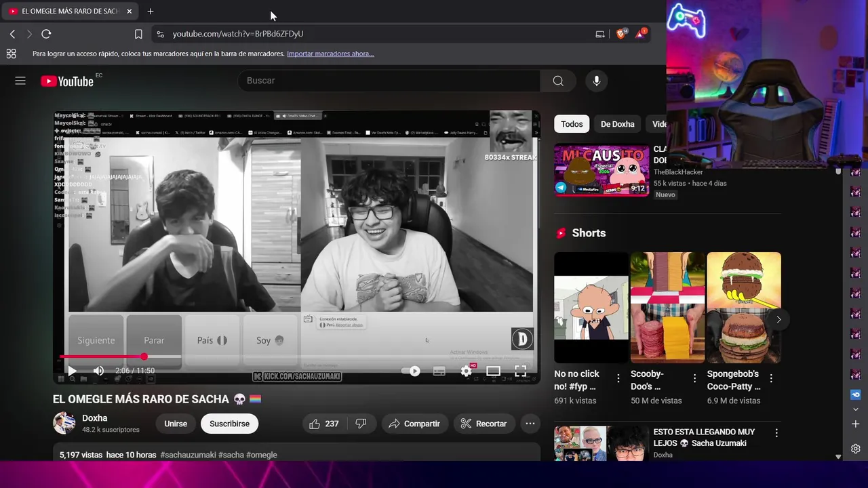Like the video with thumbs up

pos(323,424)
